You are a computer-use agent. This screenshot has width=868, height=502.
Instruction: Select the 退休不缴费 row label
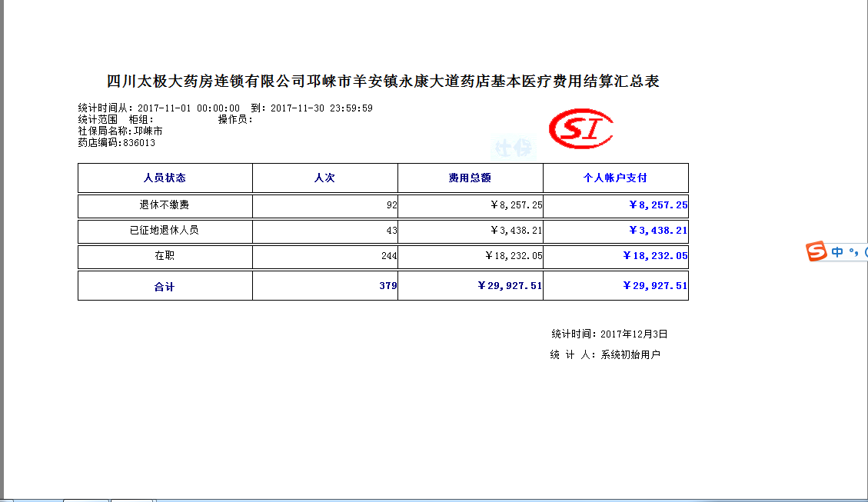tap(165, 204)
